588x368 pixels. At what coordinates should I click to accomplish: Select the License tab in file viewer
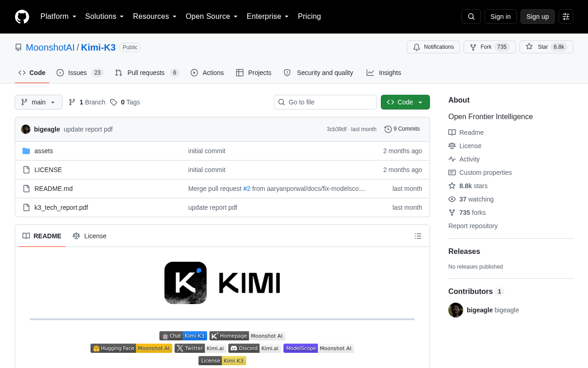tap(90, 236)
